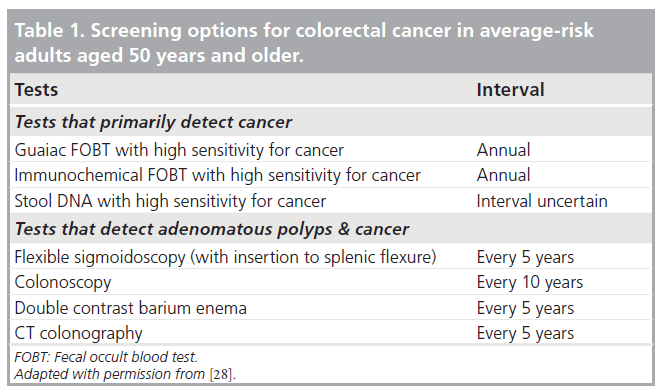Click the Table 1 title caption
The image size is (665, 387).
304,43
